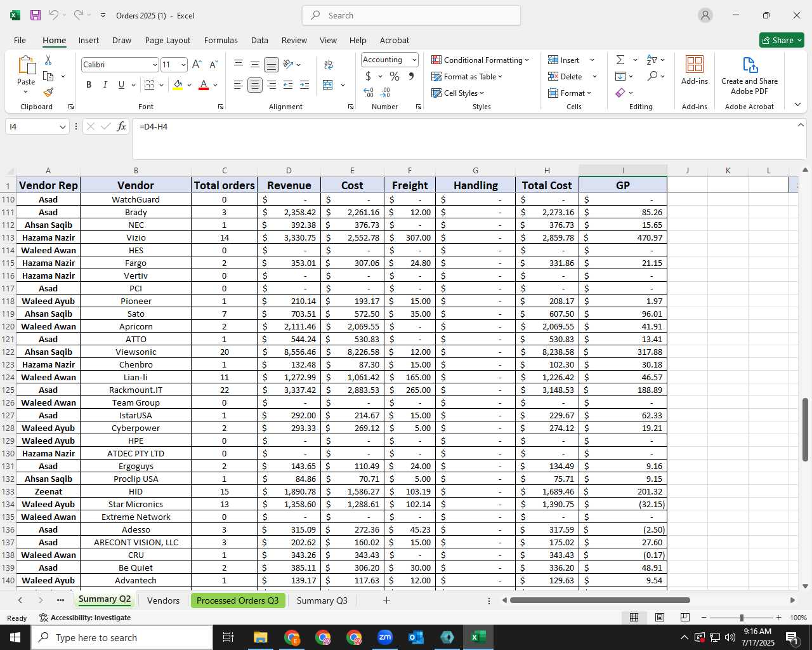Switch to Vendors sheet tab
Viewport: 812px width, 650px height.
163,600
